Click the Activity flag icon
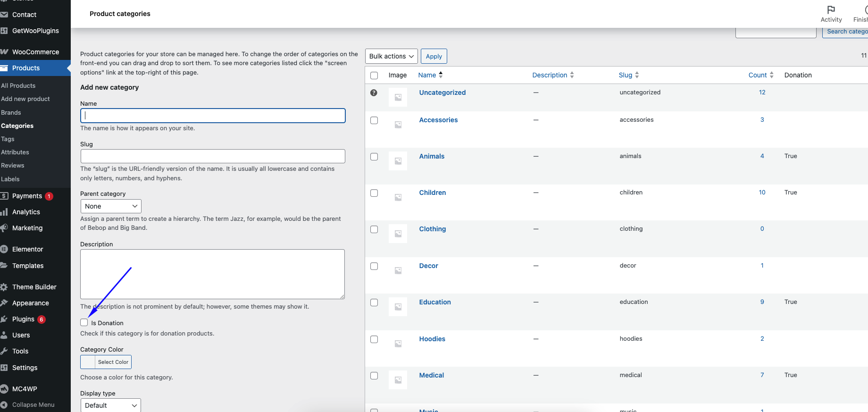This screenshot has width=868, height=412. point(831,9)
